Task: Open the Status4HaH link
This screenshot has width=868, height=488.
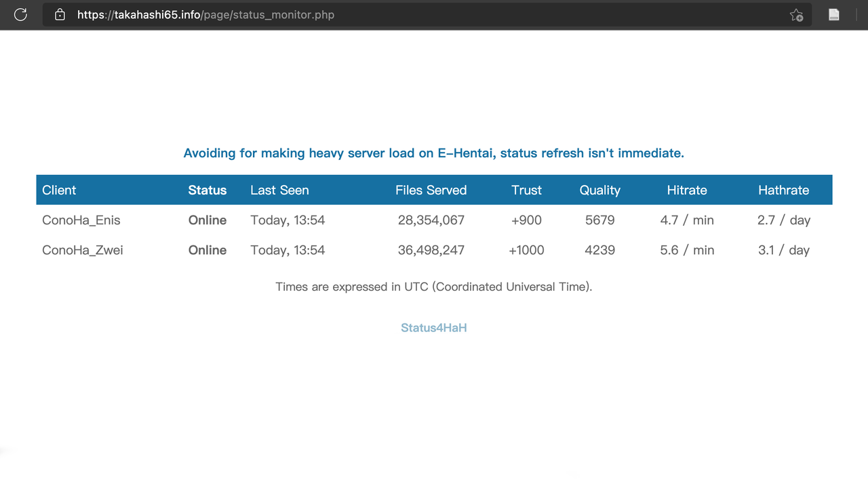Action: [x=433, y=328]
